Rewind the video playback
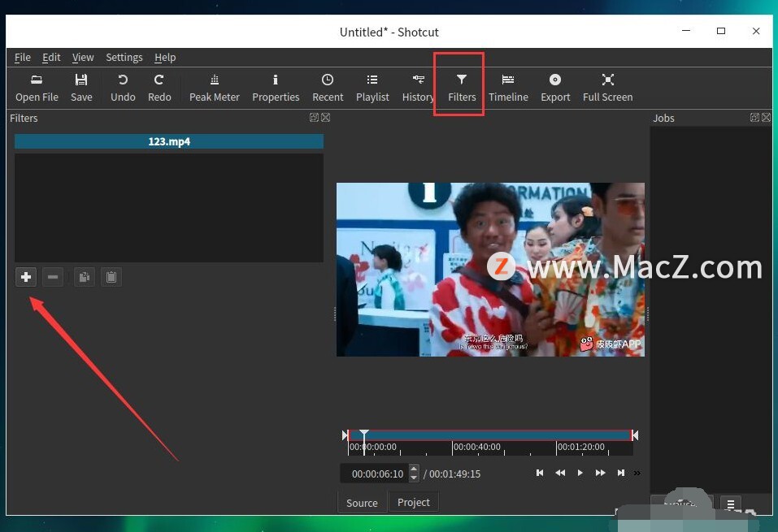The width and height of the screenshot is (778, 532). [560, 473]
